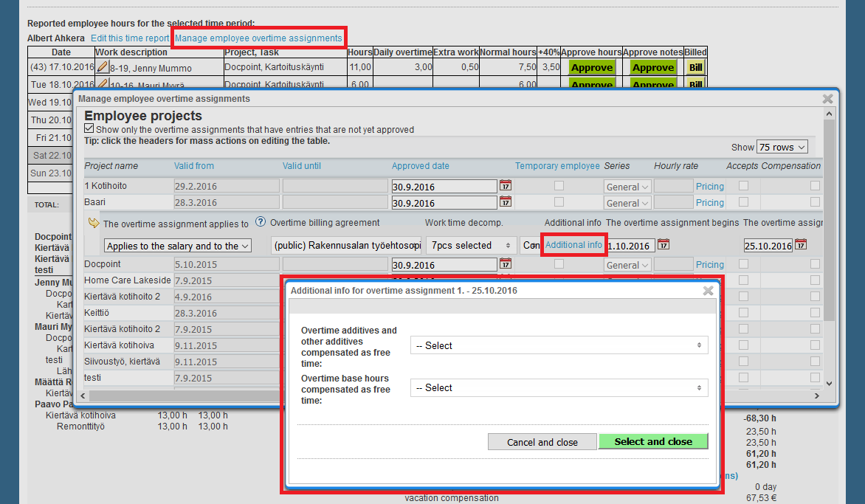This screenshot has height=504, width=865.
Task: Click Valid until field for Baari
Action: click(x=335, y=201)
